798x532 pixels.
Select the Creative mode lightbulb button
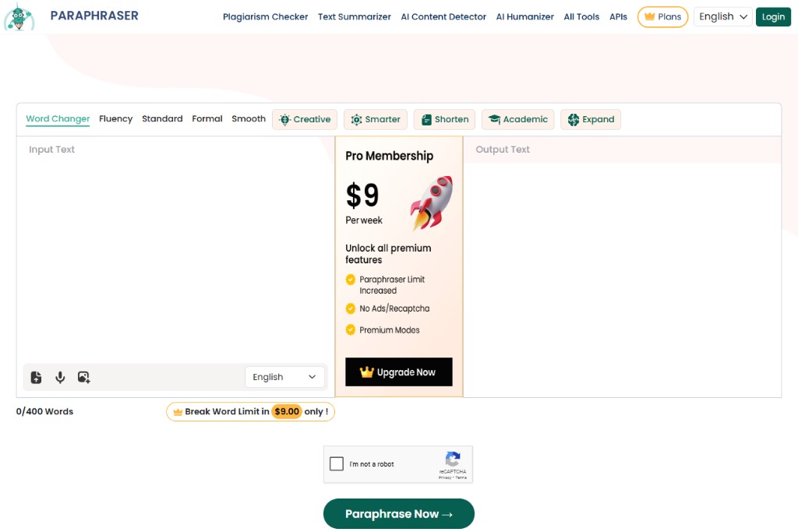click(305, 119)
